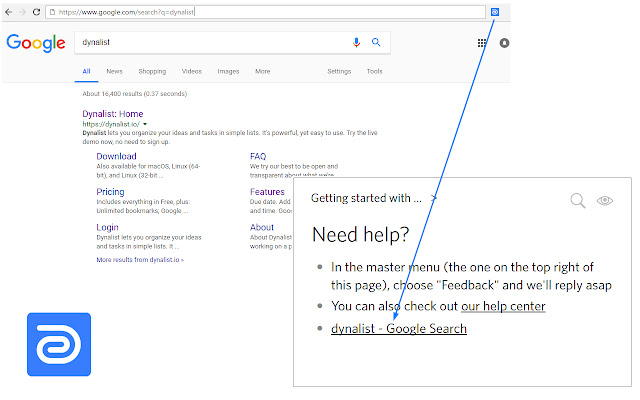Open the Pricing sitelink

(x=110, y=192)
